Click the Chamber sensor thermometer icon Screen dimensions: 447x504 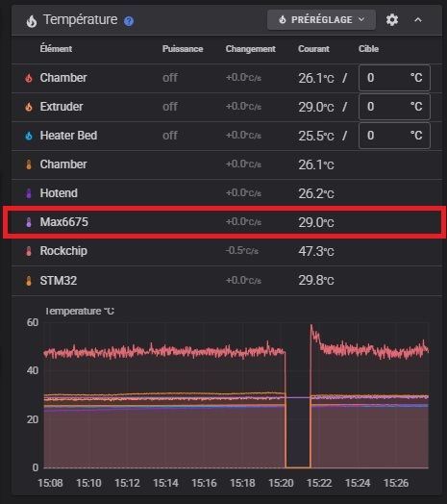click(x=29, y=164)
